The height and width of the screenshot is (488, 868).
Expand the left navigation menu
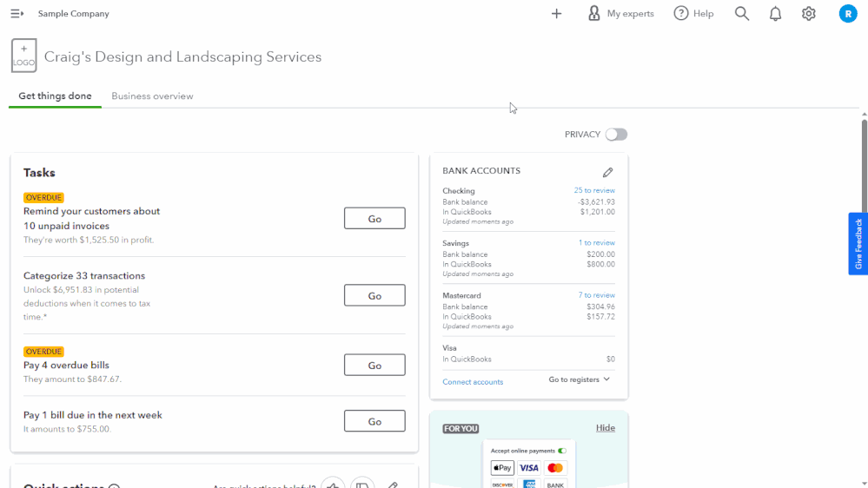(17, 13)
